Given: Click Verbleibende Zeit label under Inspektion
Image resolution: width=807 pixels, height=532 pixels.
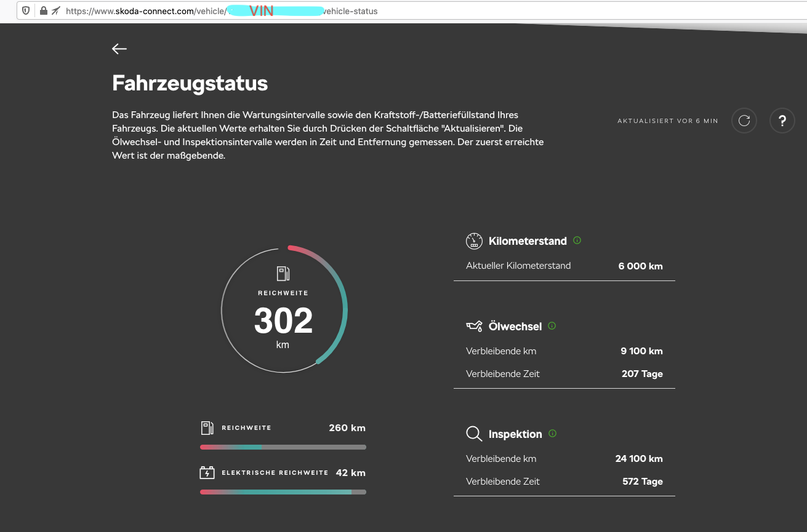Looking at the screenshot, I should coord(503,482).
